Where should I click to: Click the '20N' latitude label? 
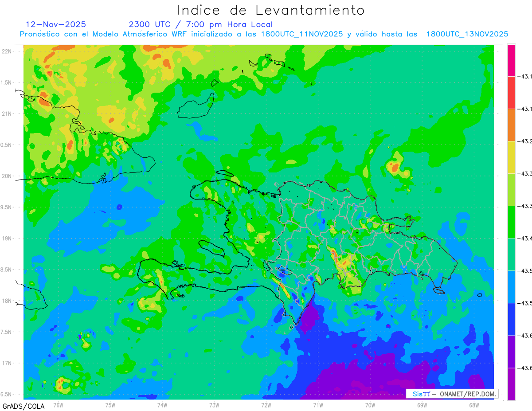pyautogui.click(x=7, y=176)
